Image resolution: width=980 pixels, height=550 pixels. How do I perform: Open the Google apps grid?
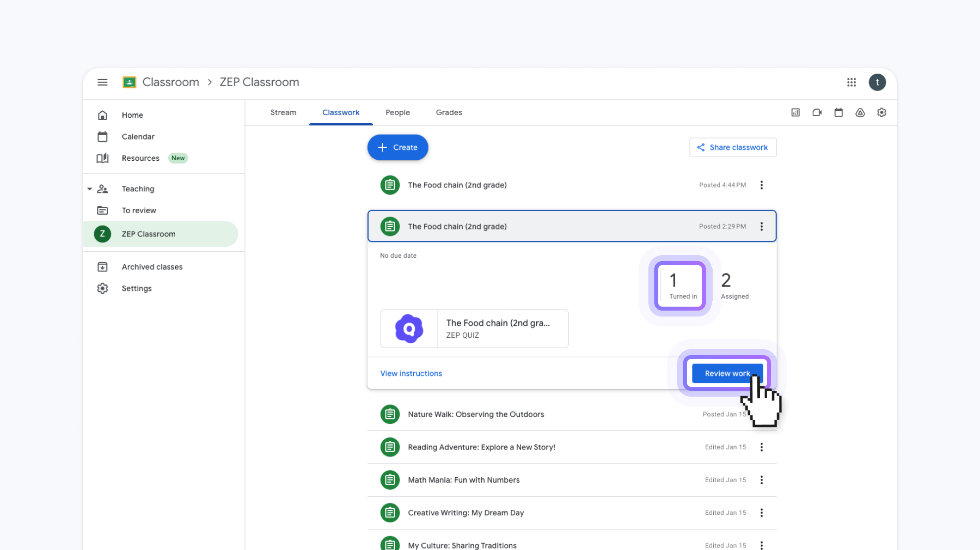(x=851, y=82)
